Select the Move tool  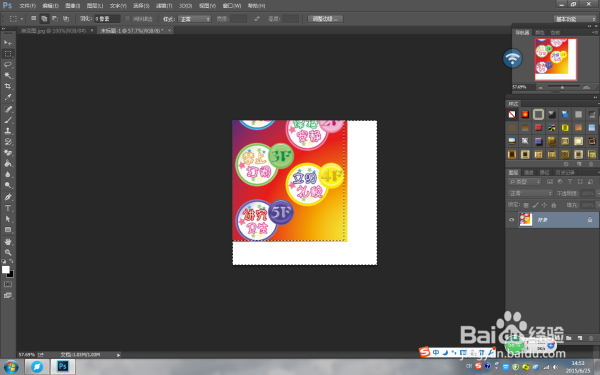8,42
